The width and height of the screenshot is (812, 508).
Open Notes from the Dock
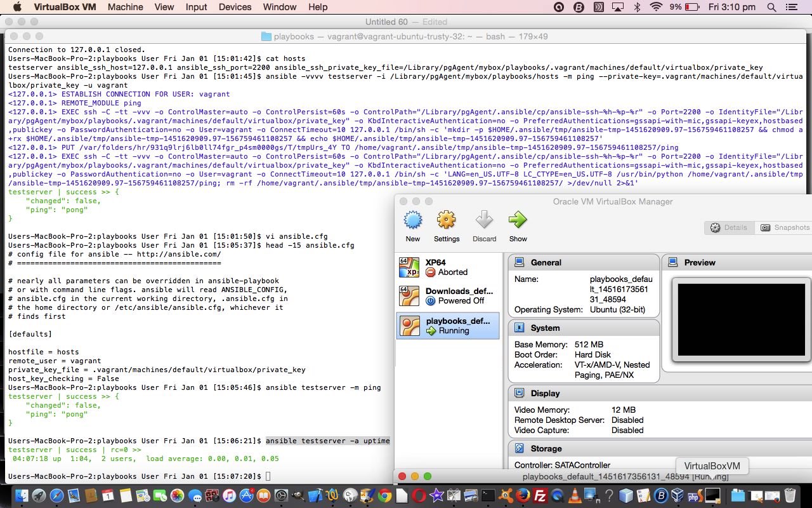[x=126, y=495]
